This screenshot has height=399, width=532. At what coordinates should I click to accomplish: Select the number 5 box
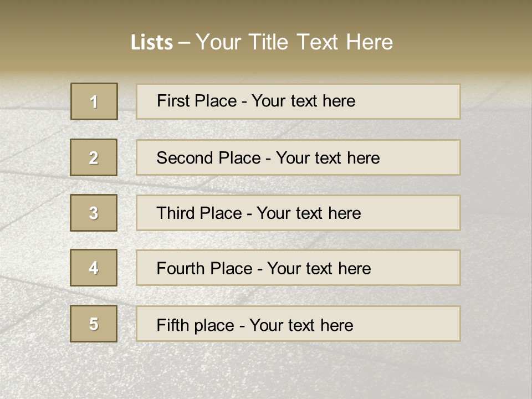tap(94, 324)
